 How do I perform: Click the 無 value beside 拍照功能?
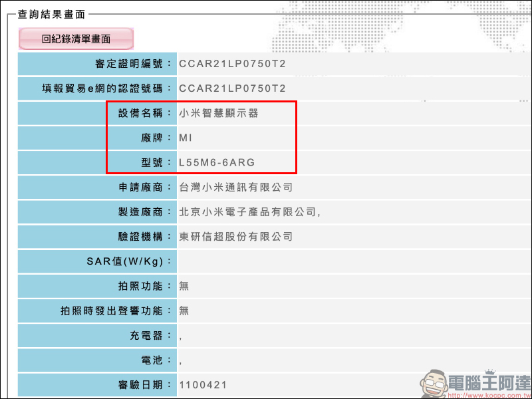184,286
